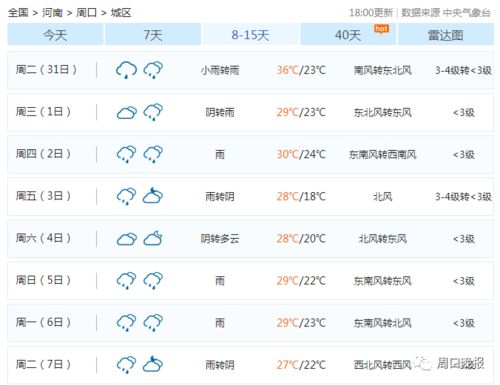Click the clear night icon for 周二 (7日)
The width and height of the screenshot is (500, 385).
(x=153, y=364)
